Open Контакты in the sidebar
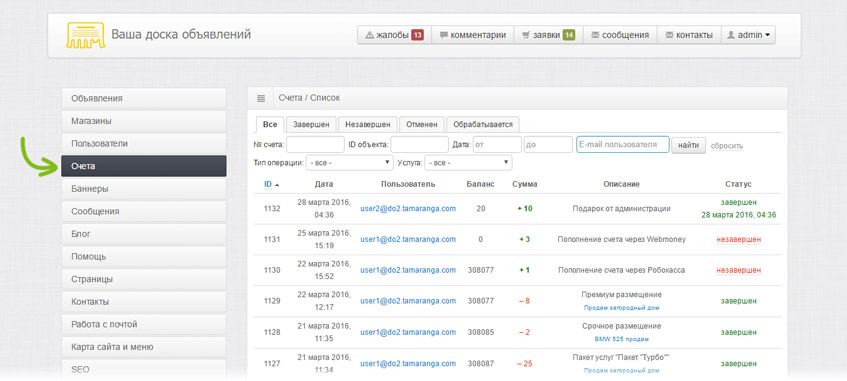847x381 pixels. click(x=144, y=302)
